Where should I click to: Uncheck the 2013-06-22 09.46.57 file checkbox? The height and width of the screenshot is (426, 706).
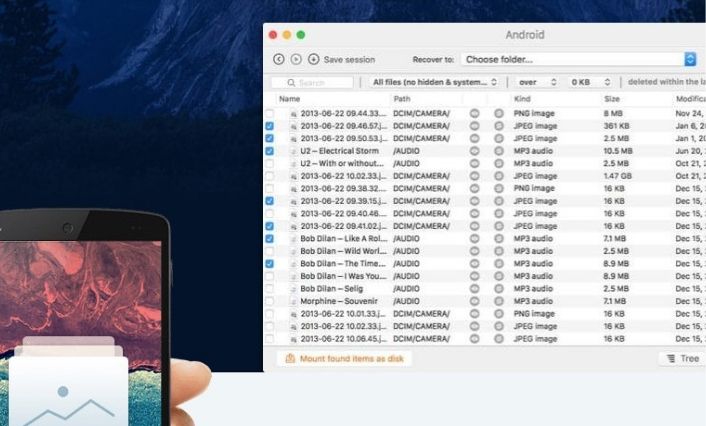point(269,126)
